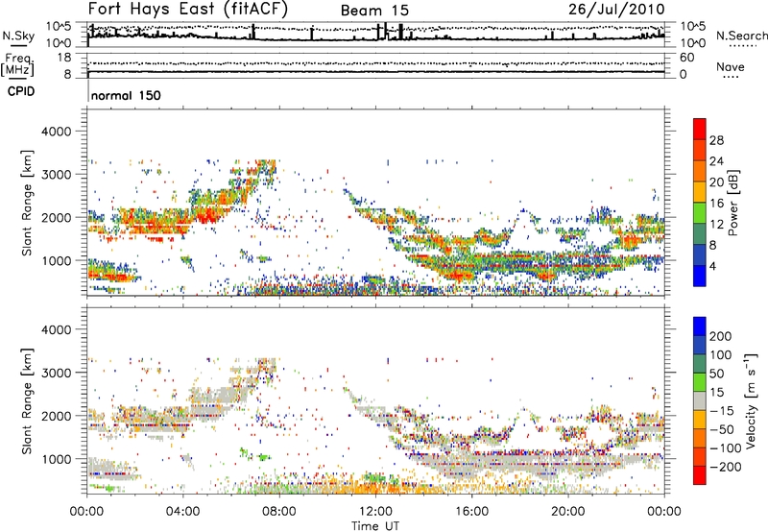Image resolution: width=768 pixels, height=532 pixels.
Task: Click the '60' Nave axis value
Action: click(x=686, y=58)
